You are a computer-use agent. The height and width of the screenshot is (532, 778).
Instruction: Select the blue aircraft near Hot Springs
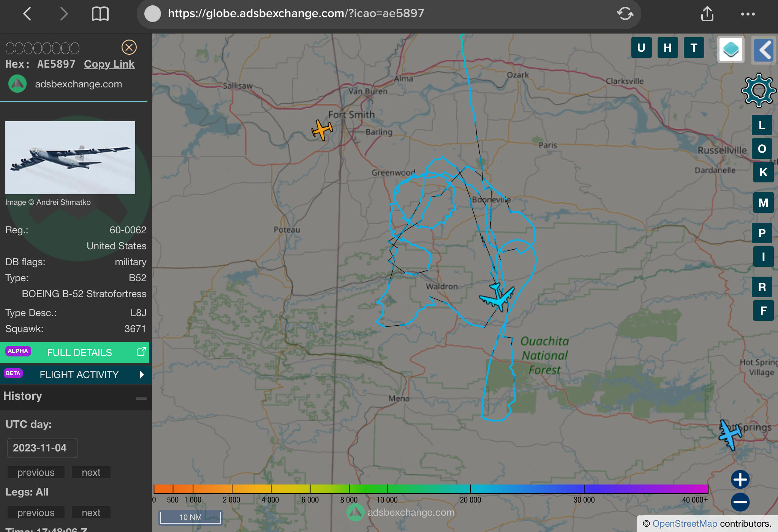[x=730, y=435]
